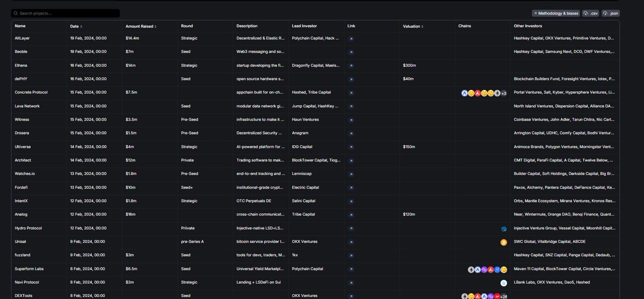The image size is (644, 299).
Task: Open the Unisat row link icon
Action: [x=351, y=242]
